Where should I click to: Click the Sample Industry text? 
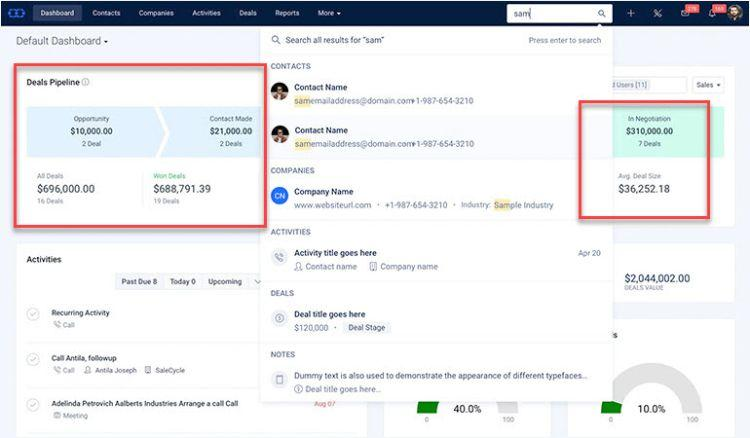[x=523, y=205]
